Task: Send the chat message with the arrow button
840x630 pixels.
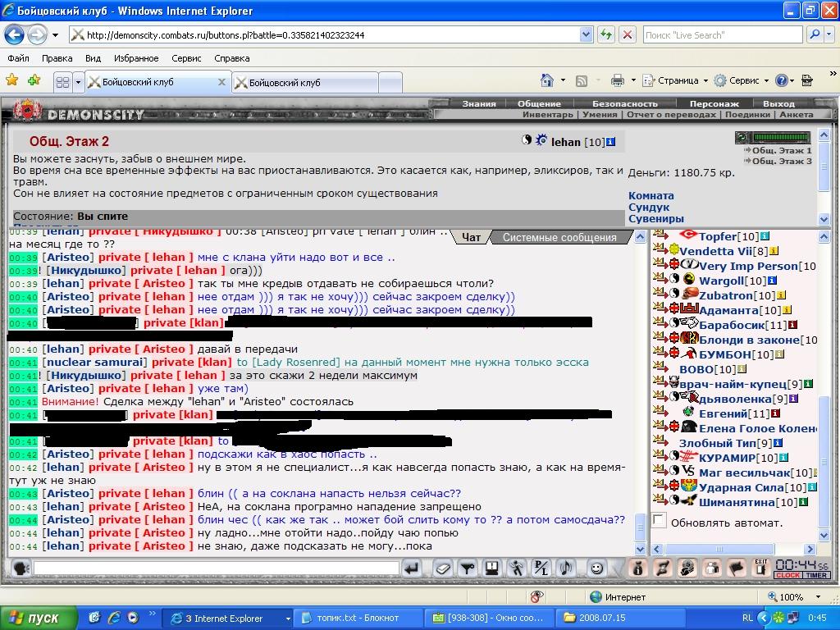Action: (x=412, y=568)
